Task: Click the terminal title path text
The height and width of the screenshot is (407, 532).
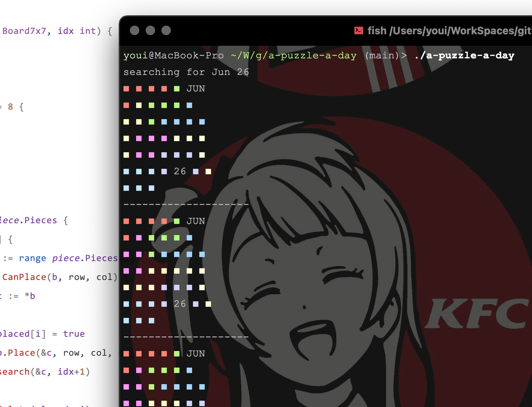Action: pos(450,31)
